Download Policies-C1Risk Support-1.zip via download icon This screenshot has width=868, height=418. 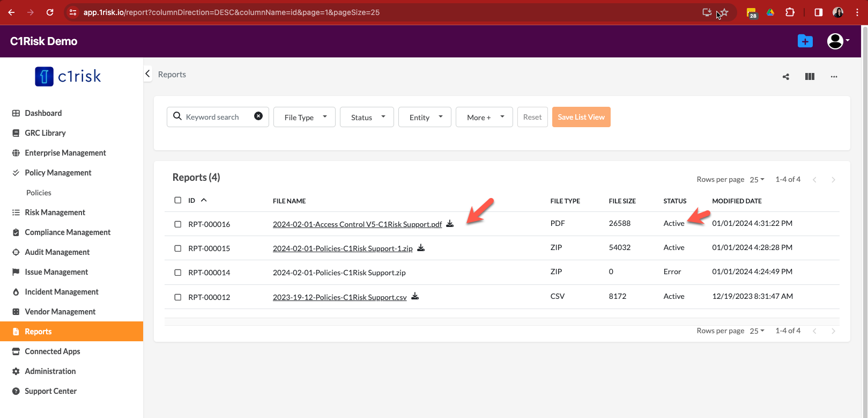tap(421, 248)
